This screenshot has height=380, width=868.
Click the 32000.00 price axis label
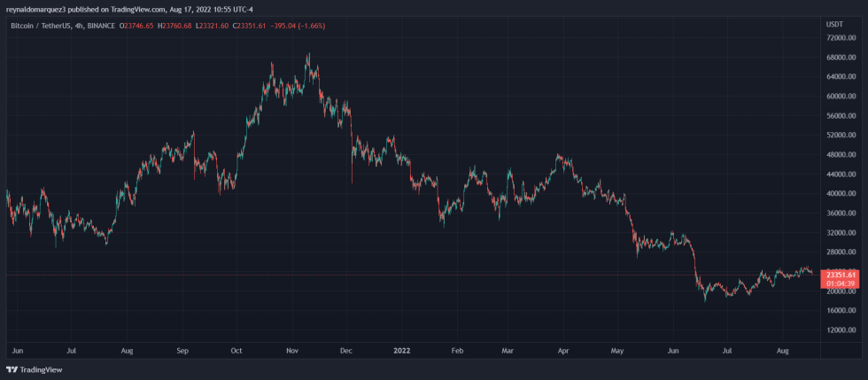tap(842, 233)
